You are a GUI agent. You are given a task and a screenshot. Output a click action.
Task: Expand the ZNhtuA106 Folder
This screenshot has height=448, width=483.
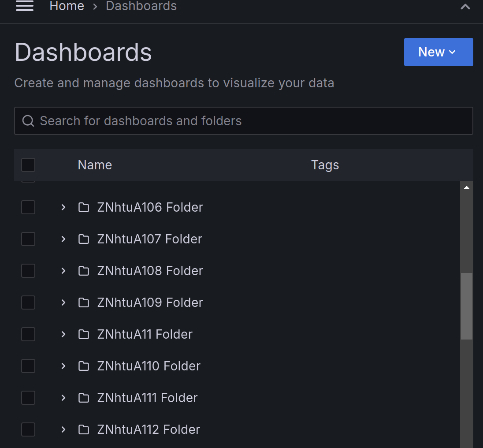pyautogui.click(x=63, y=207)
